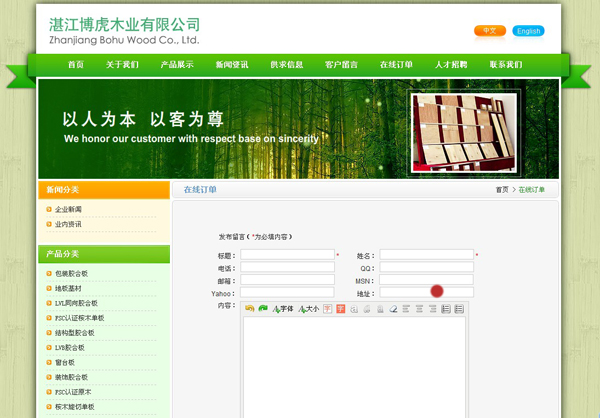
Task: Click the eraser icon to remove formatting
Action: tap(393, 309)
